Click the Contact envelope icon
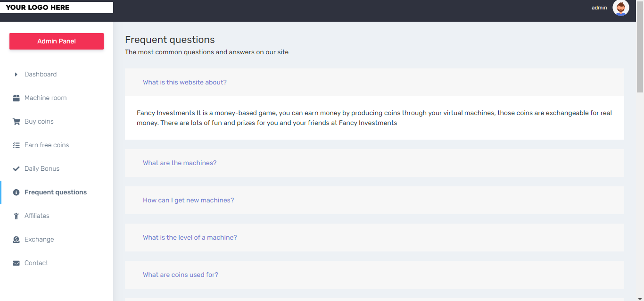Image resolution: width=644 pixels, height=301 pixels. click(16, 263)
